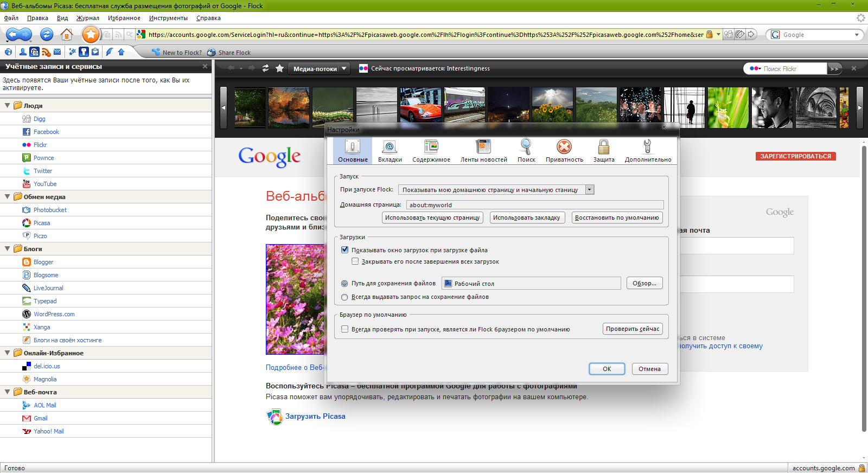Open the Файл menu
Image resolution: width=868 pixels, height=473 pixels.
(x=11, y=18)
